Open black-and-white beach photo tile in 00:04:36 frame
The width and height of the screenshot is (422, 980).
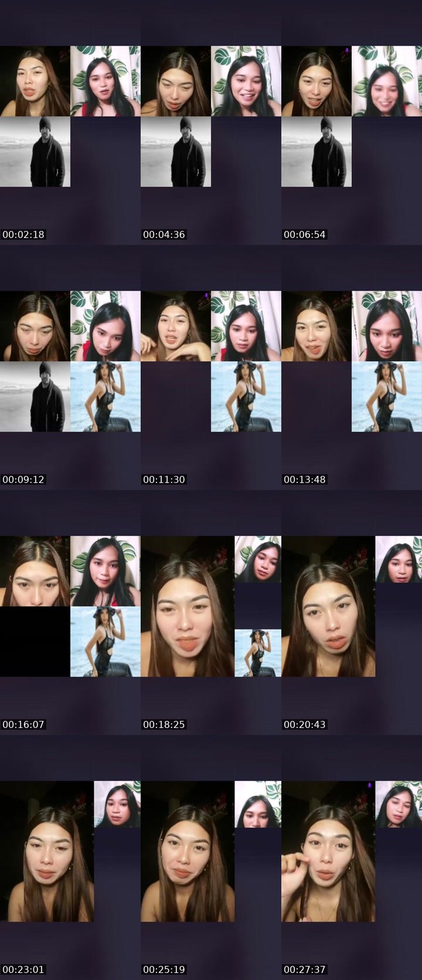click(176, 151)
